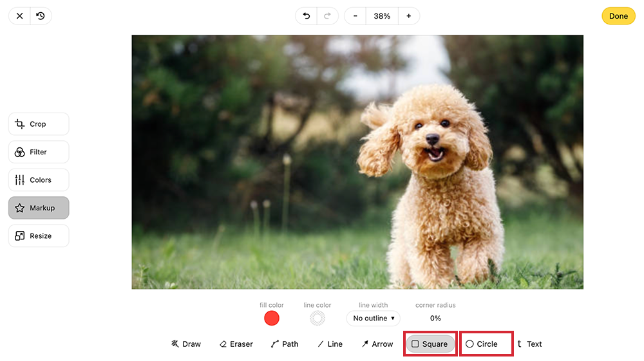Screen dimensions: 644x361
Task: Select the Eraser tool
Action: [236, 344]
